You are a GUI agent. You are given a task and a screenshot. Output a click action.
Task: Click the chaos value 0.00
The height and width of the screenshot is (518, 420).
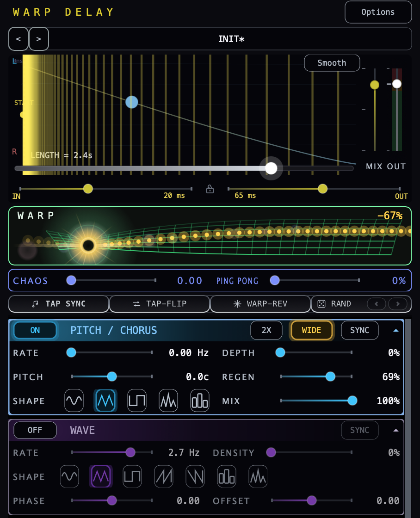[190, 280]
